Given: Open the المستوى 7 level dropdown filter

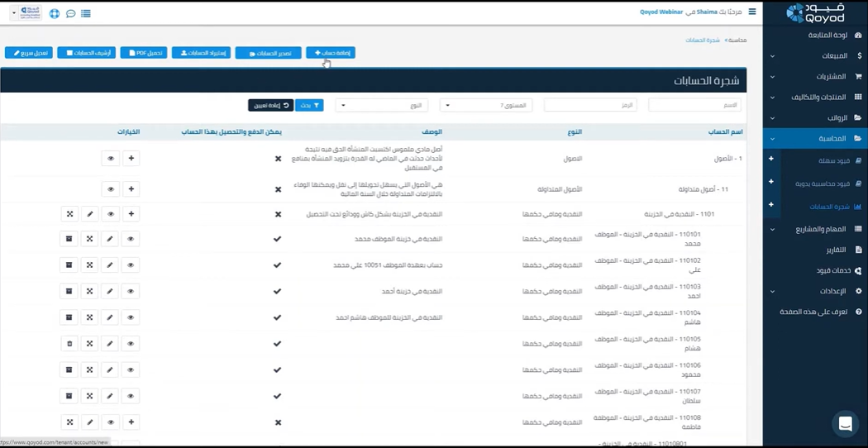Looking at the screenshot, I should point(486,105).
